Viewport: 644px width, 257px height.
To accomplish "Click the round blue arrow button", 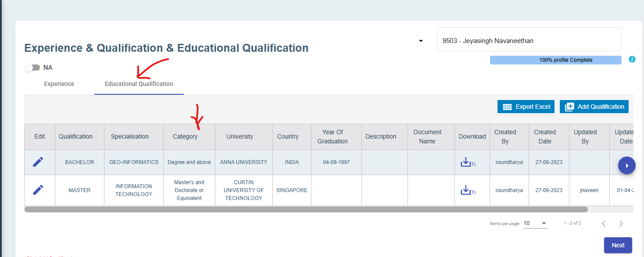I will [626, 165].
